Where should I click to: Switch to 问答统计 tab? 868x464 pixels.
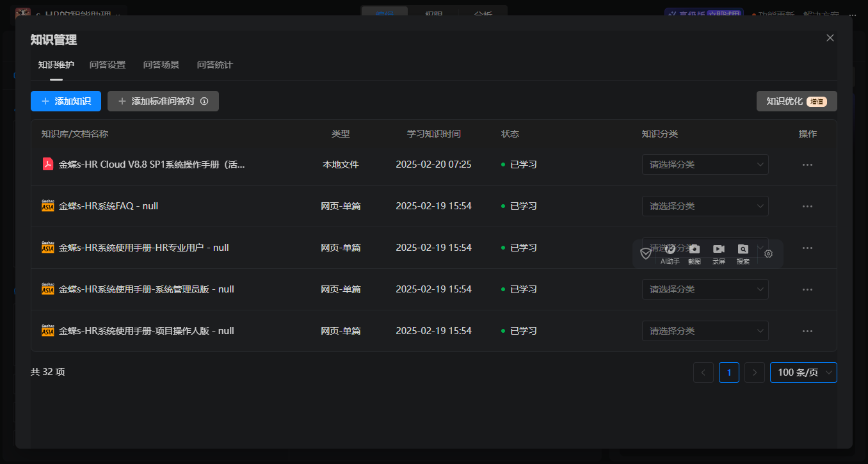pyautogui.click(x=215, y=65)
